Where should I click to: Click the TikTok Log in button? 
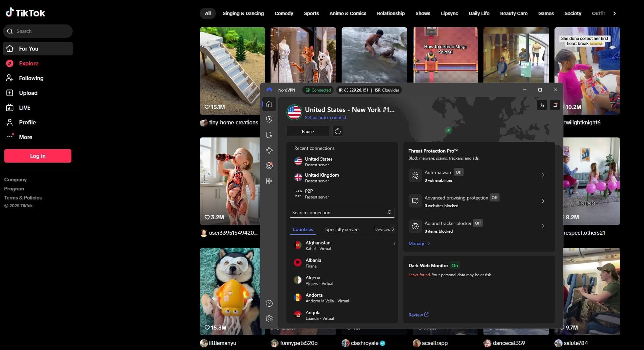pos(38,156)
